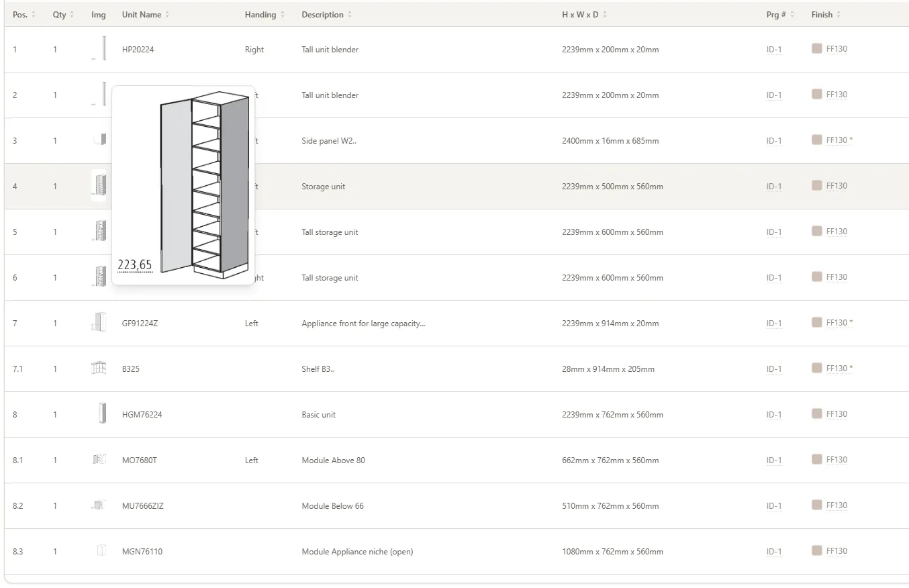Click the HGM76224 basic unit thumbnail

(x=102, y=414)
